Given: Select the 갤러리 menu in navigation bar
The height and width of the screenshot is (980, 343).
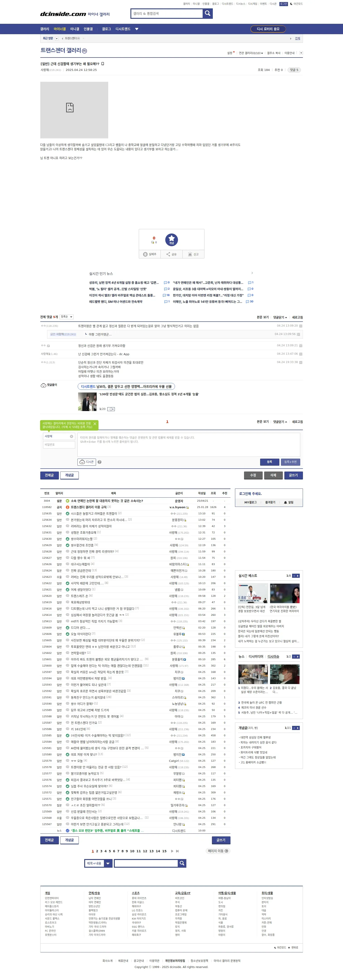Looking at the screenshot, I should 45,29.
